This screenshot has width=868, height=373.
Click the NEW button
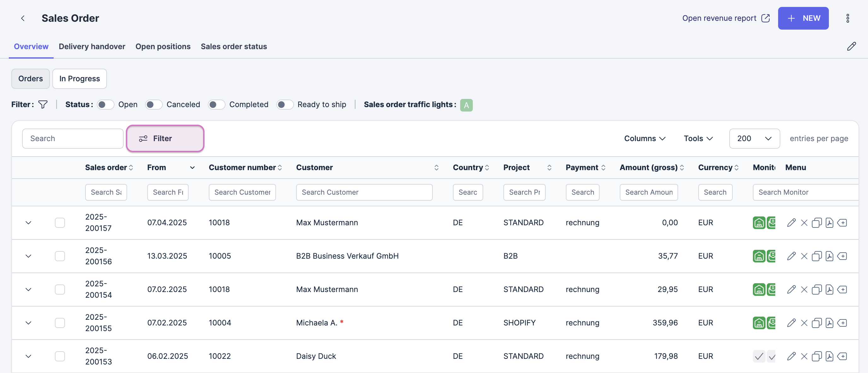click(803, 18)
